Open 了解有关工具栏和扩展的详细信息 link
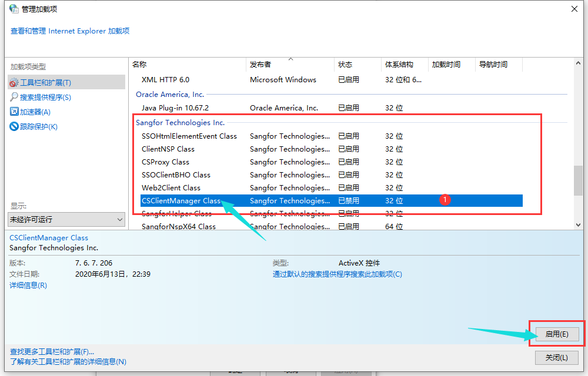588x376 pixels. pyautogui.click(x=68, y=361)
